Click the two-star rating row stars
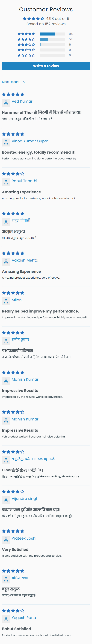Viewport: 92px width, 644px height. [x=26, y=50]
